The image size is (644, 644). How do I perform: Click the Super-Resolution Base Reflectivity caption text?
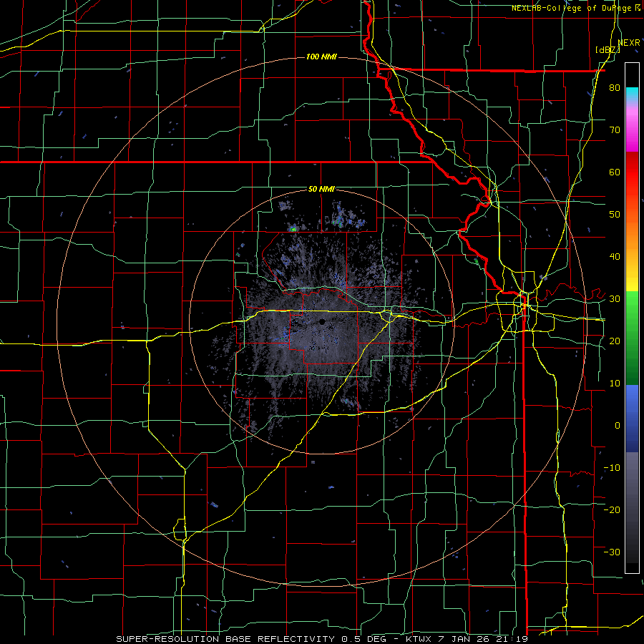(x=224, y=639)
